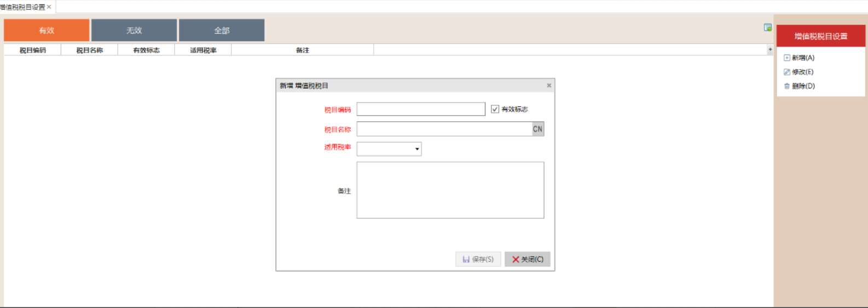Switch to the 有效 filter tab
This screenshot has height=308, width=868.
point(47,30)
